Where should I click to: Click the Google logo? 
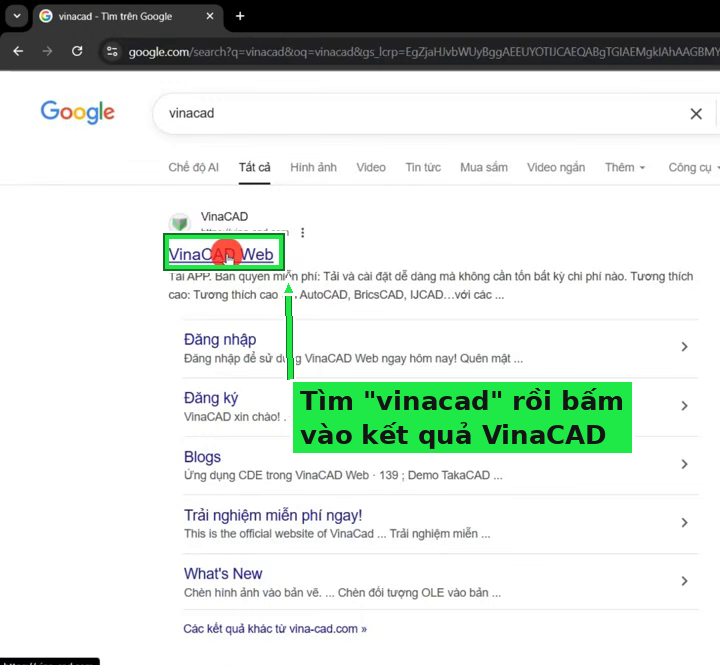(77, 112)
